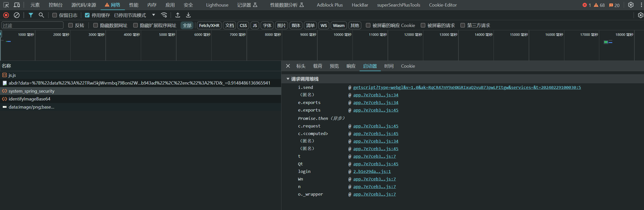Enable the preserve log checkbox
The width and height of the screenshot is (644, 210).
54,15
